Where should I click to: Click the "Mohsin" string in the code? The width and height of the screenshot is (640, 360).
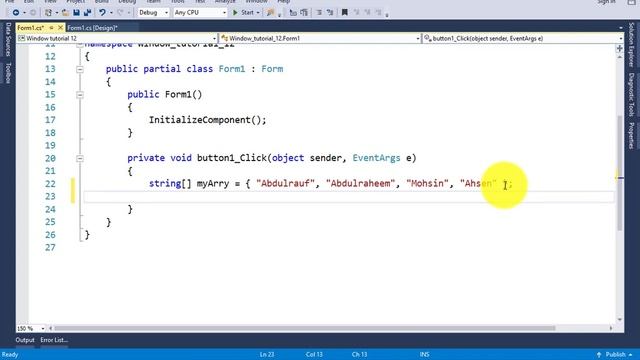(x=427, y=184)
